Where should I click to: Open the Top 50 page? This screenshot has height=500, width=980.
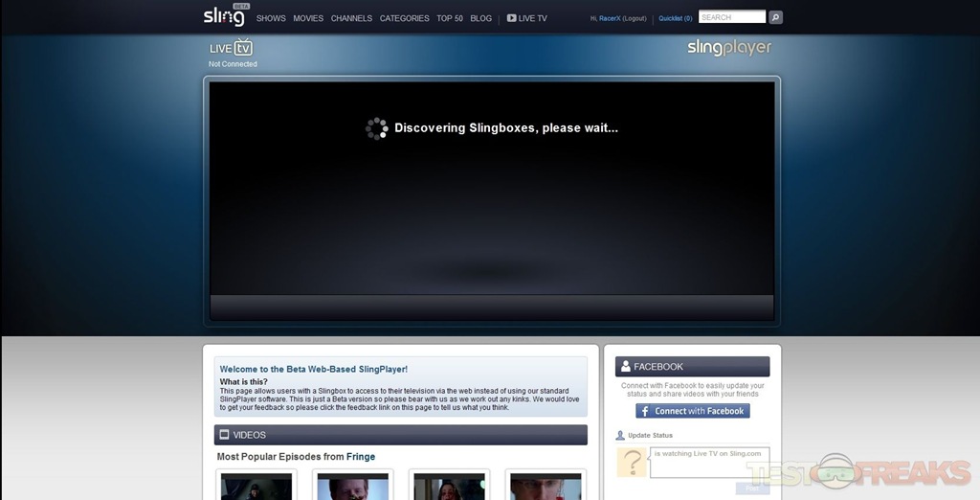point(450,18)
